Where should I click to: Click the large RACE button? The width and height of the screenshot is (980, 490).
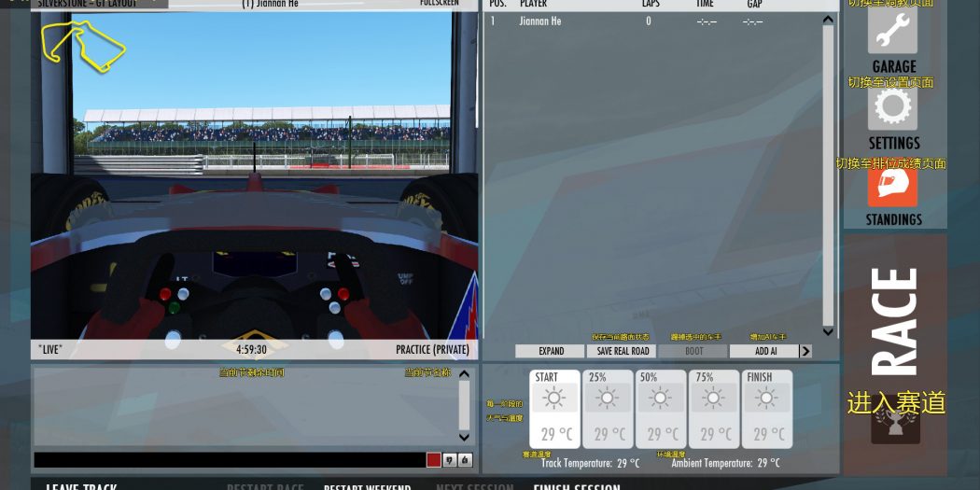click(895, 355)
